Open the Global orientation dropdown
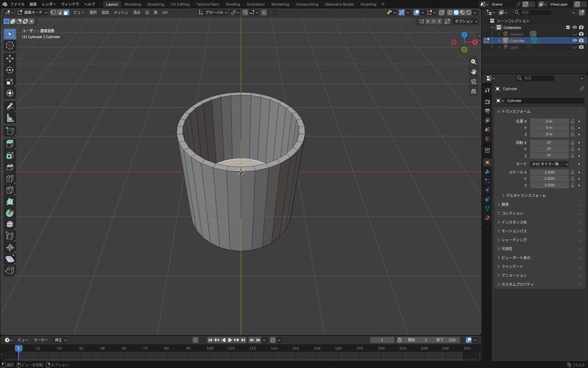The height and width of the screenshot is (368, 588). click(x=213, y=12)
